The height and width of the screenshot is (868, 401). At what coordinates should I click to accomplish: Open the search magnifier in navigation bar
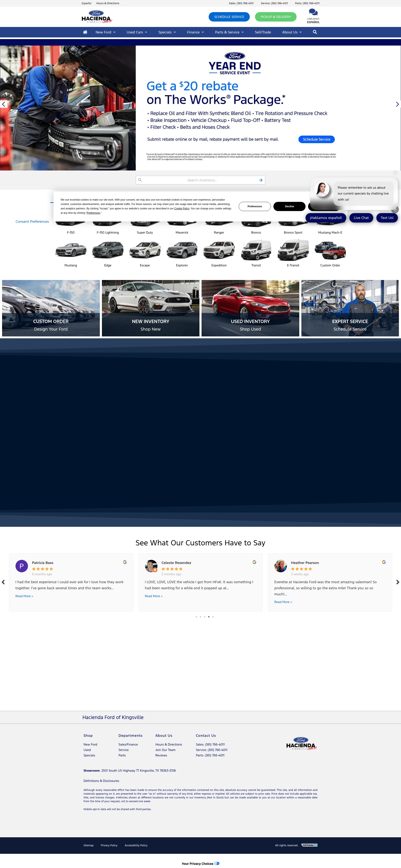(315, 32)
